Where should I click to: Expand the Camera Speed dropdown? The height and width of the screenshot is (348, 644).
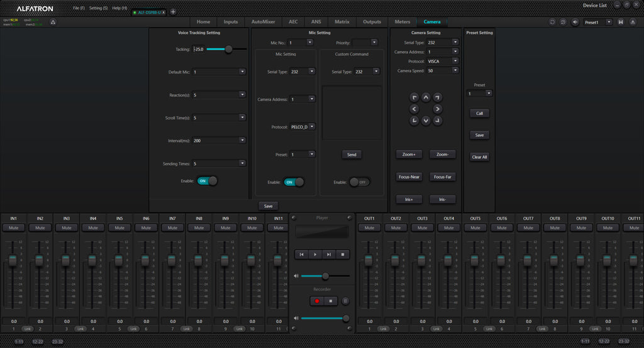point(455,70)
